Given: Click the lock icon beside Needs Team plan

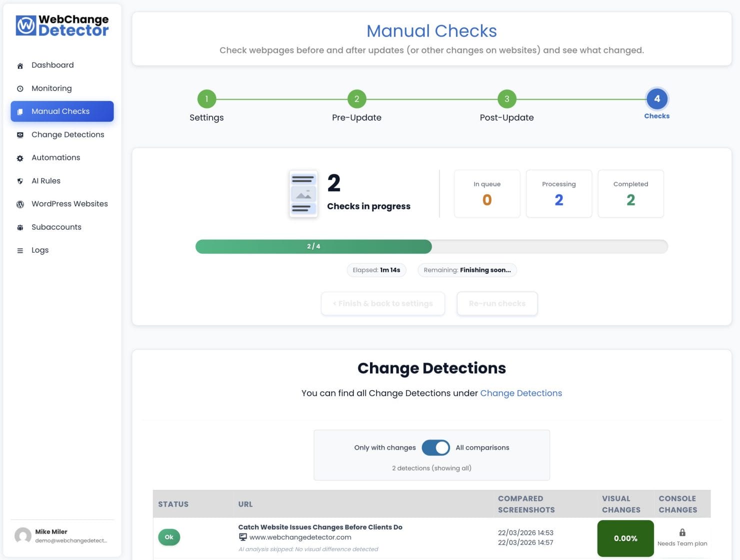Looking at the screenshot, I should coord(682,532).
